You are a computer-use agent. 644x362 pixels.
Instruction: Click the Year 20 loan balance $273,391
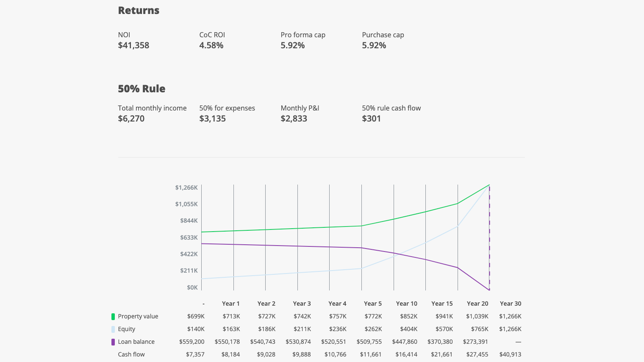click(475, 342)
